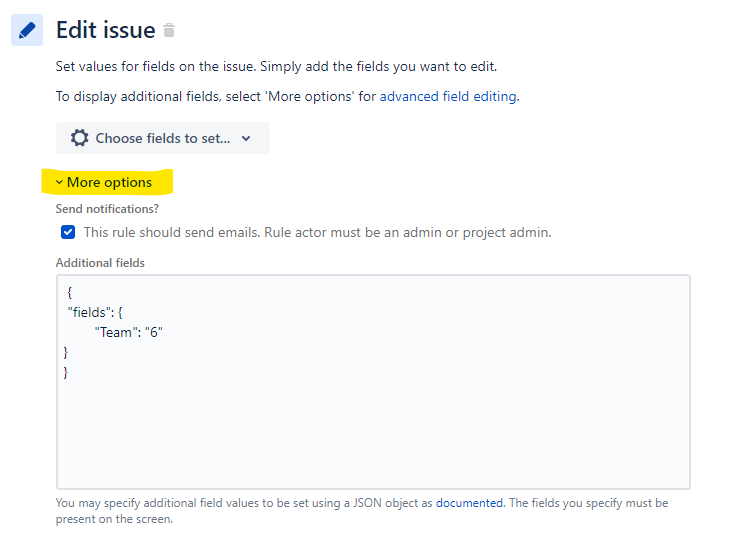Open the documented JSON link
The height and width of the screenshot is (554, 738).
click(x=469, y=503)
